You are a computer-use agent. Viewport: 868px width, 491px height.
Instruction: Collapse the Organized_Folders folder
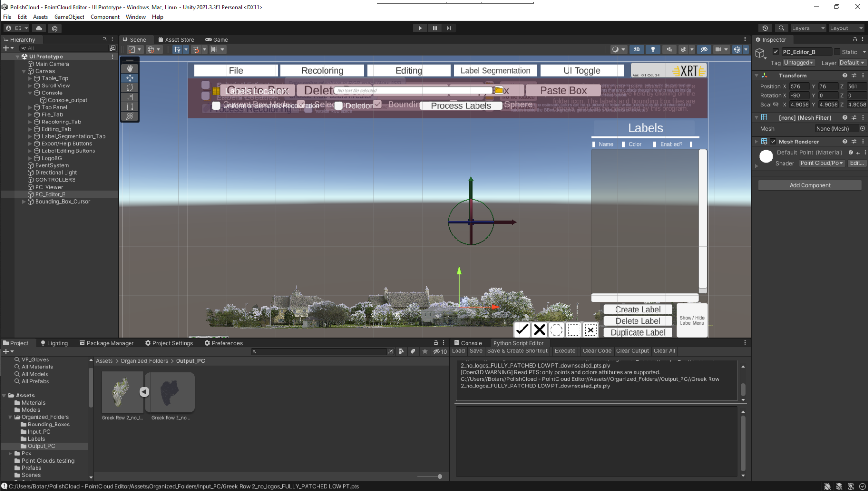10,417
